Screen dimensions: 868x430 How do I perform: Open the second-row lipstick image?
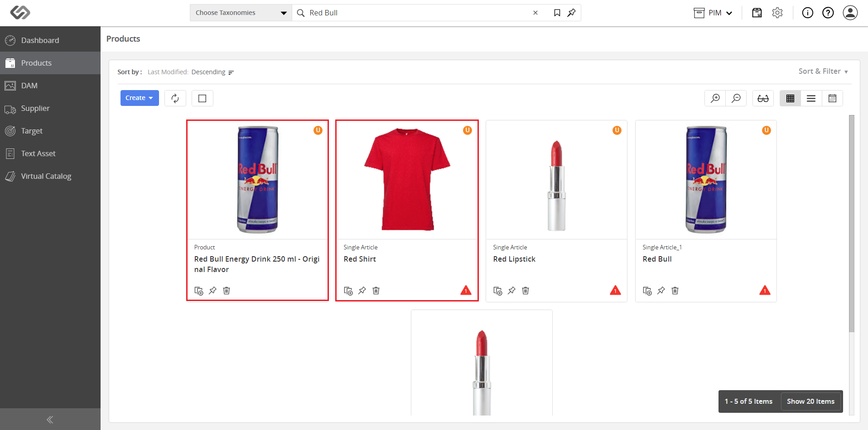pos(482,373)
